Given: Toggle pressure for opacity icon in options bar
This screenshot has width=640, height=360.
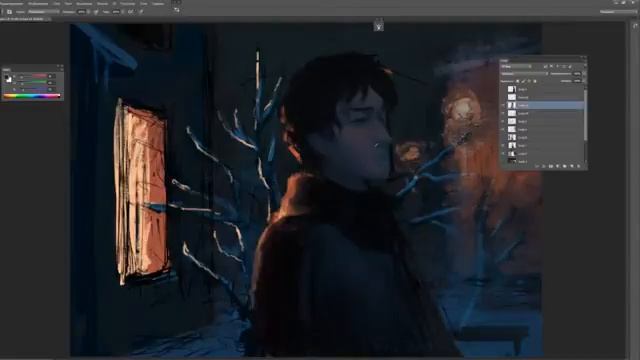Looking at the screenshot, I should (96, 12).
